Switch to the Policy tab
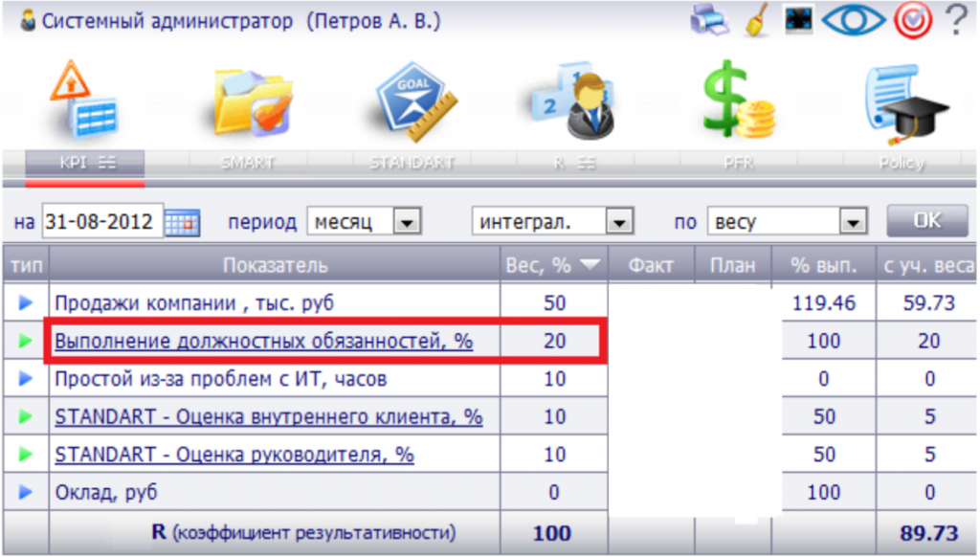Screen dimensions: 980x557 coord(902,164)
